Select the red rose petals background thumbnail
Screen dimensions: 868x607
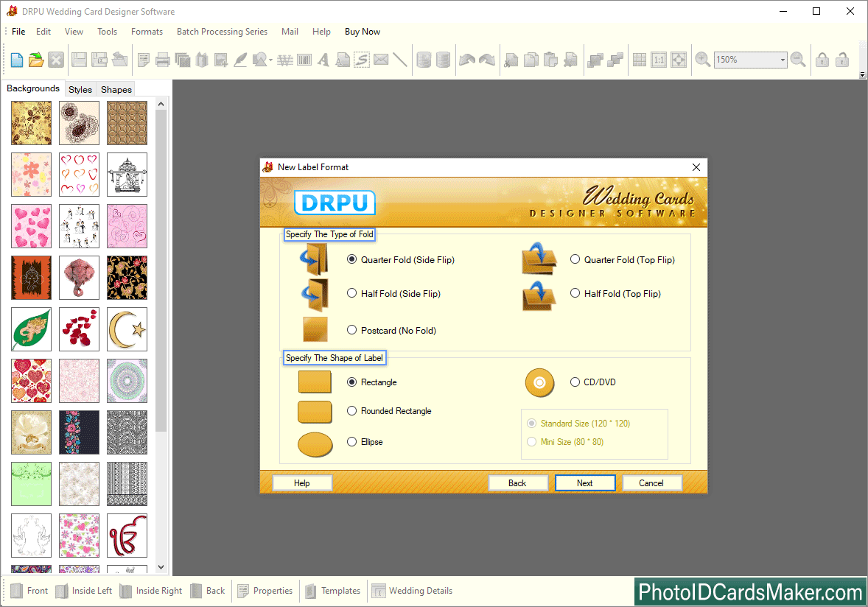(79, 329)
